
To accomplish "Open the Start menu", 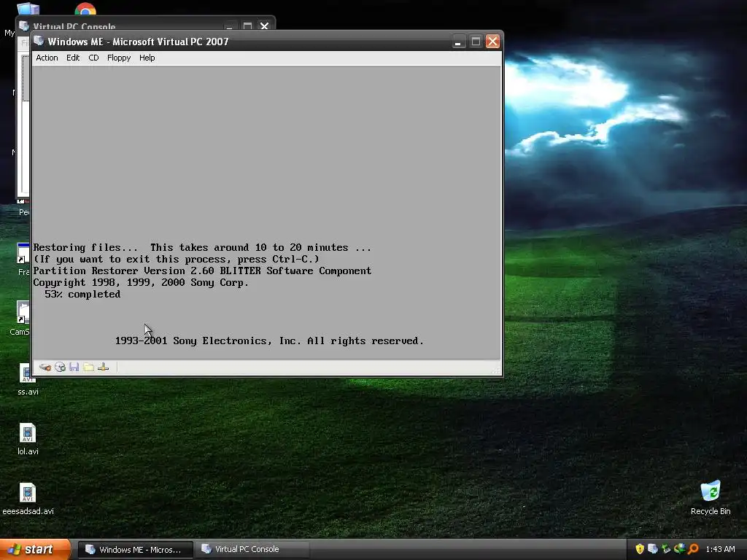I will [36, 549].
